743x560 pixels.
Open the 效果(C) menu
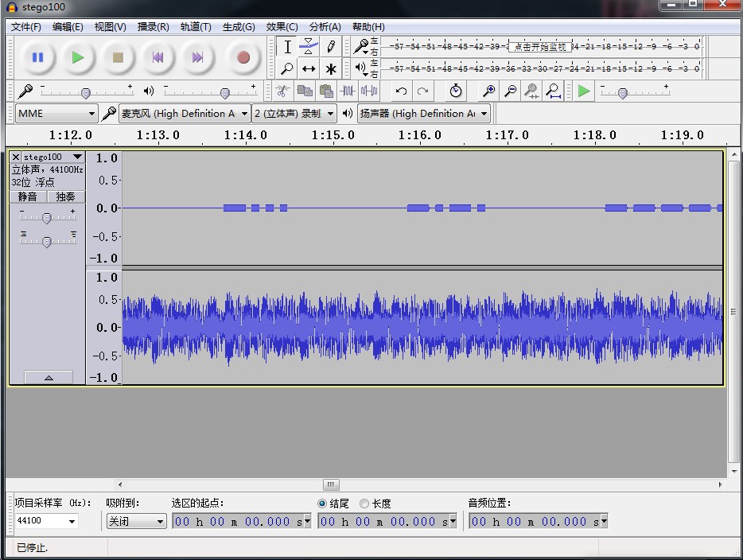pyautogui.click(x=282, y=26)
